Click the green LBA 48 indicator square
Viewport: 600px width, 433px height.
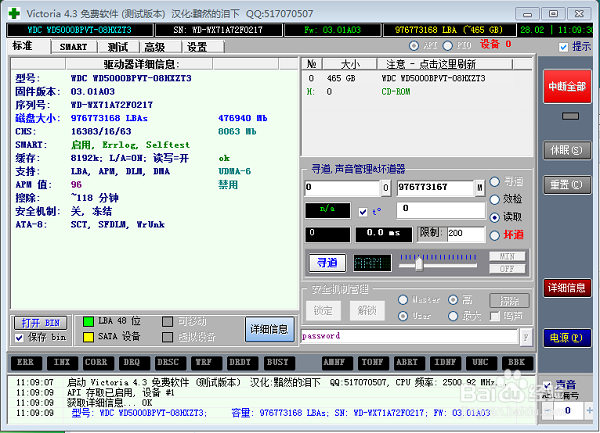pyautogui.click(x=88, y=321)
